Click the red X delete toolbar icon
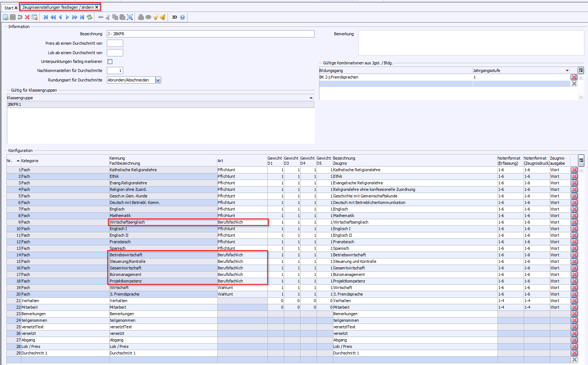588x365 pixels. coord(27,17)
